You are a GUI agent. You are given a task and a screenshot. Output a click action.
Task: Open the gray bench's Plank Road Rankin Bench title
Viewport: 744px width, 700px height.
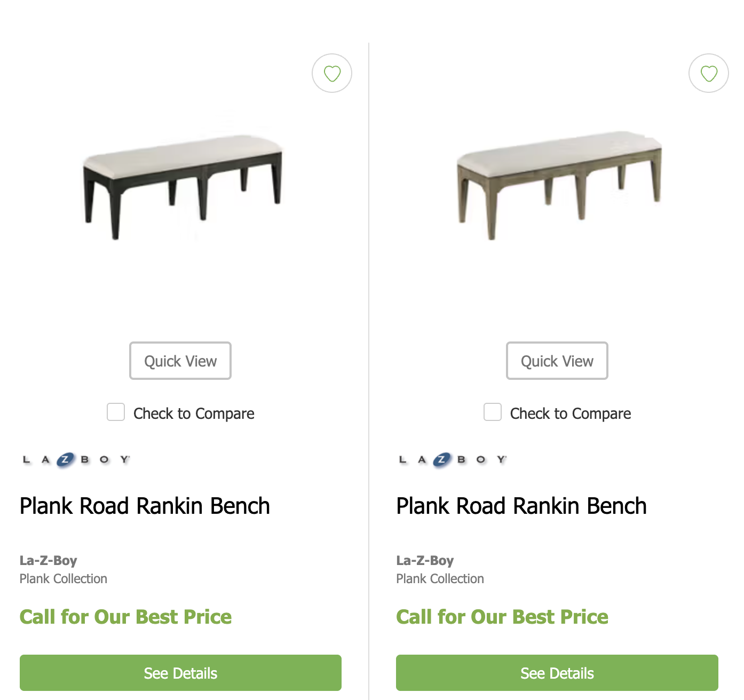[x=521, y=506]
